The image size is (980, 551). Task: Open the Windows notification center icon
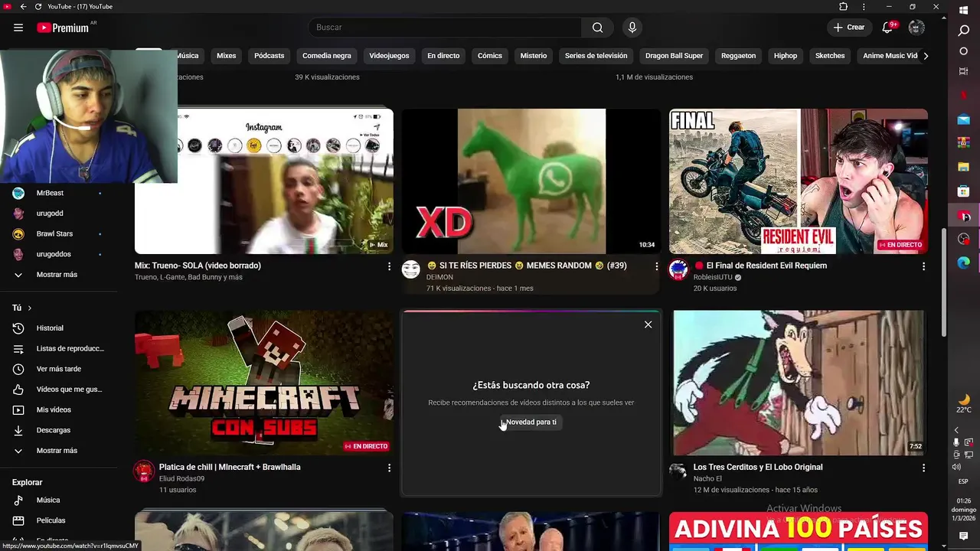point(964,536)
